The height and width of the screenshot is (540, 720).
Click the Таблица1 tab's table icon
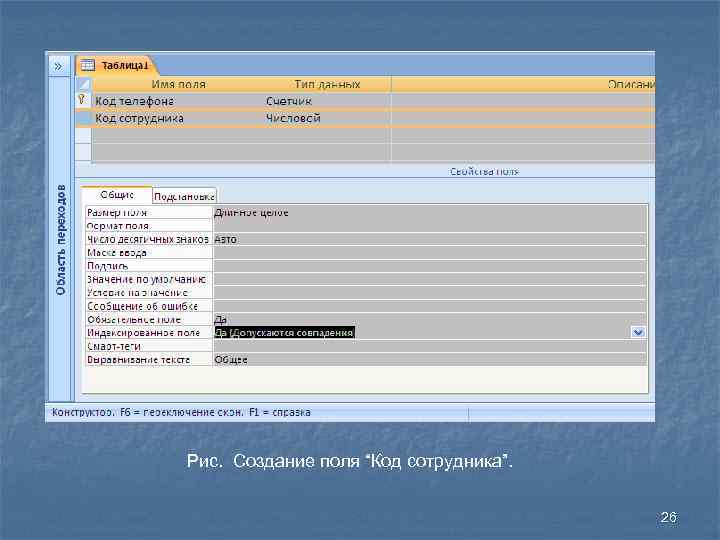(87, 66)
